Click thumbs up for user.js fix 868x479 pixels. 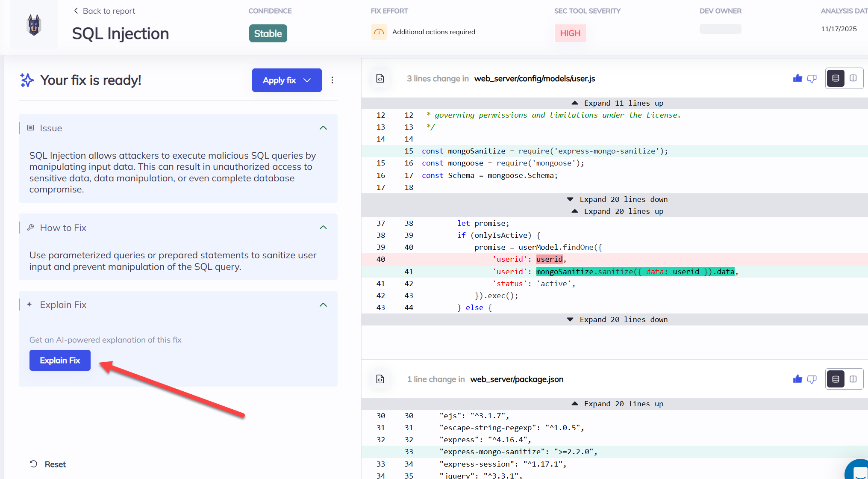click(797, 78)
